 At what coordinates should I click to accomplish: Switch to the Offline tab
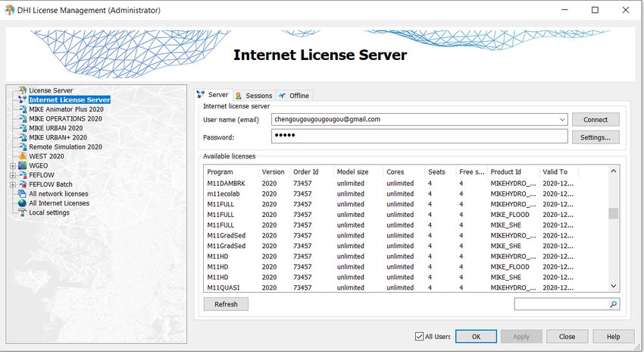[294, 96]
